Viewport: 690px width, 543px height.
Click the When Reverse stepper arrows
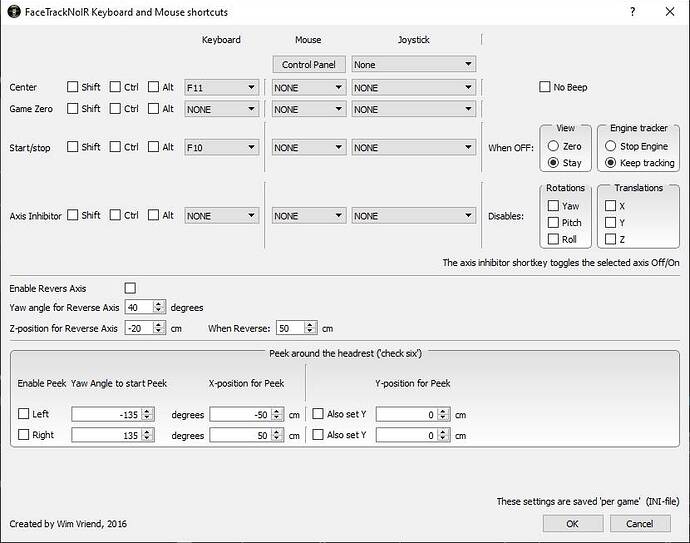[x=310, y=328]
